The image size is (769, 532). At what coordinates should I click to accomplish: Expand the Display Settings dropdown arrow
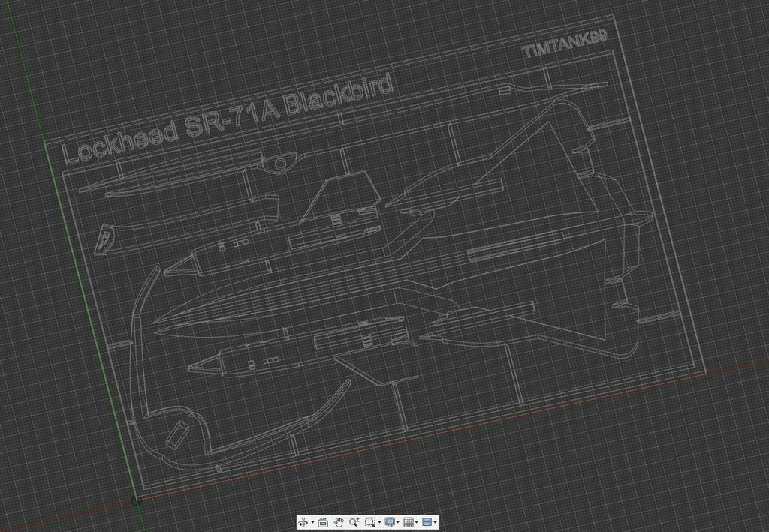398,522
